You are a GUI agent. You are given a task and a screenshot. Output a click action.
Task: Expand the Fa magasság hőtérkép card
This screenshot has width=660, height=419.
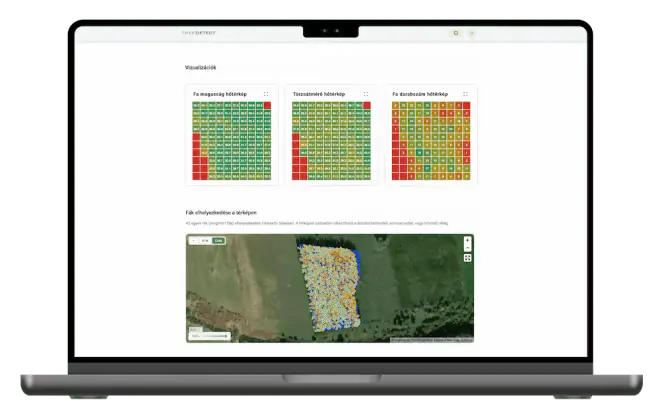266,94
